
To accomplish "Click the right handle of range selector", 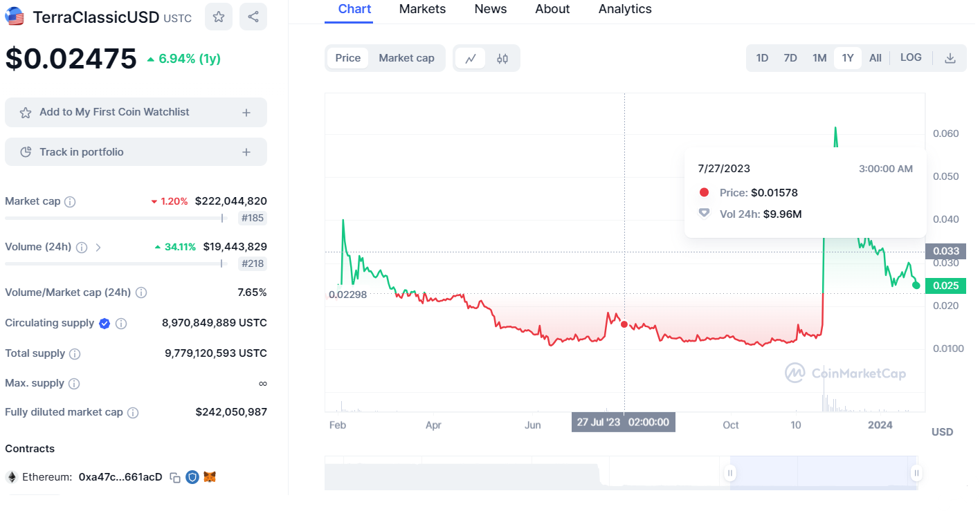I will (916, 473).
